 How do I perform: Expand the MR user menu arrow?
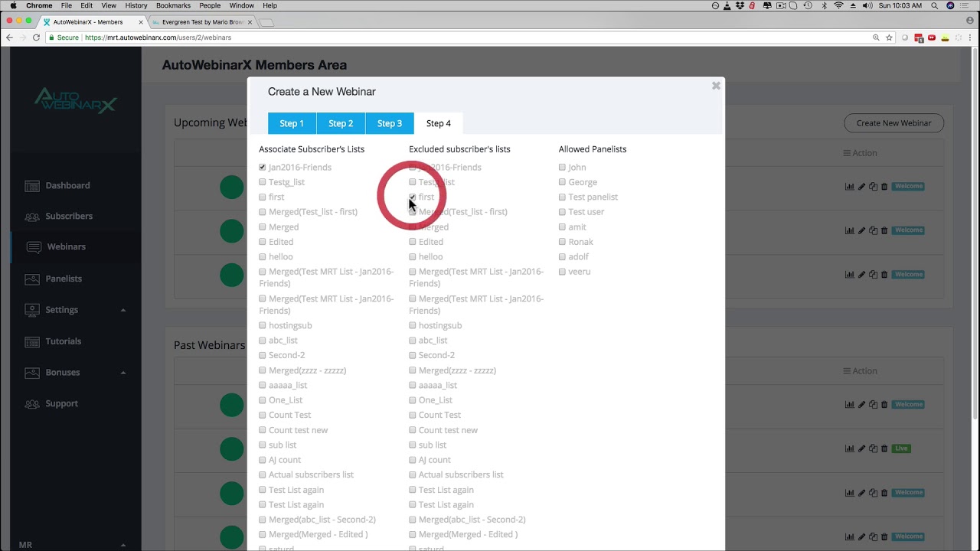tap(123, 545)
